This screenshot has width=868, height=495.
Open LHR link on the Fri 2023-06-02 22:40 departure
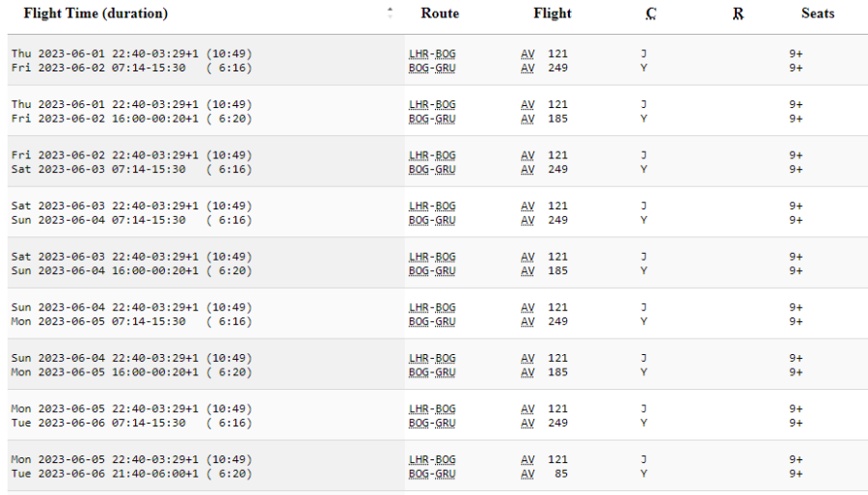419,155
